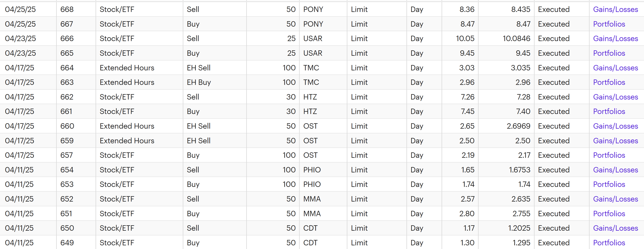Open Portfolios for OST buy order 657
The height and width of the screenshot is (249, 644).
click(x=609, y=155)
